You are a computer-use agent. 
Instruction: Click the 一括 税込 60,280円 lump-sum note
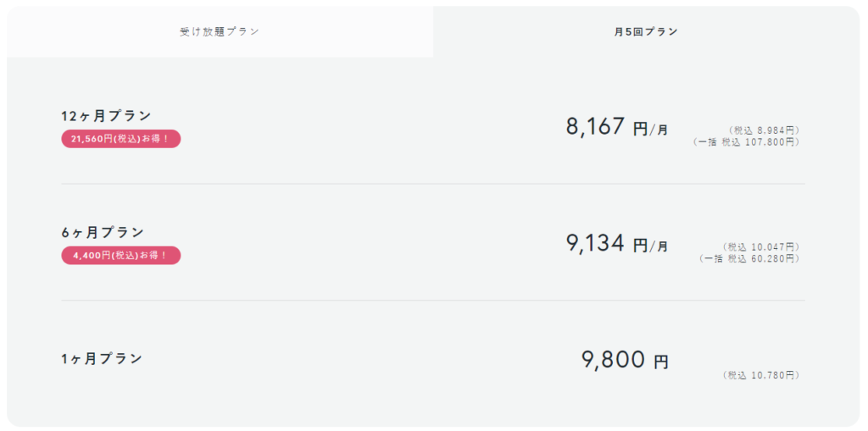(749, 258)
